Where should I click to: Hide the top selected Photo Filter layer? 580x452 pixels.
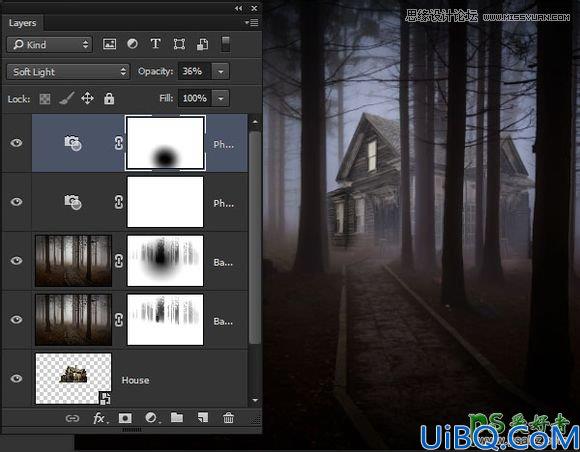coord(16,143)
